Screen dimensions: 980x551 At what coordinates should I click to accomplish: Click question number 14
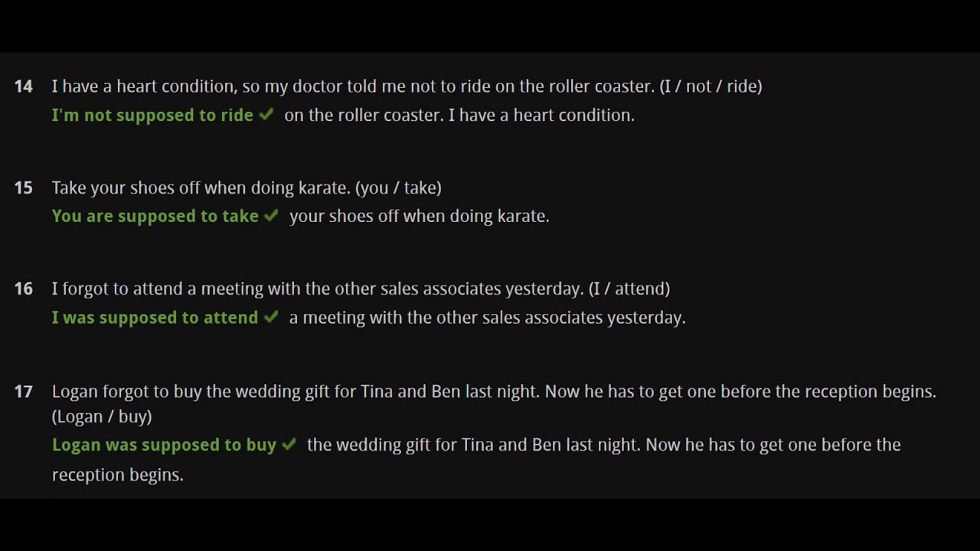tap(24, 86)
